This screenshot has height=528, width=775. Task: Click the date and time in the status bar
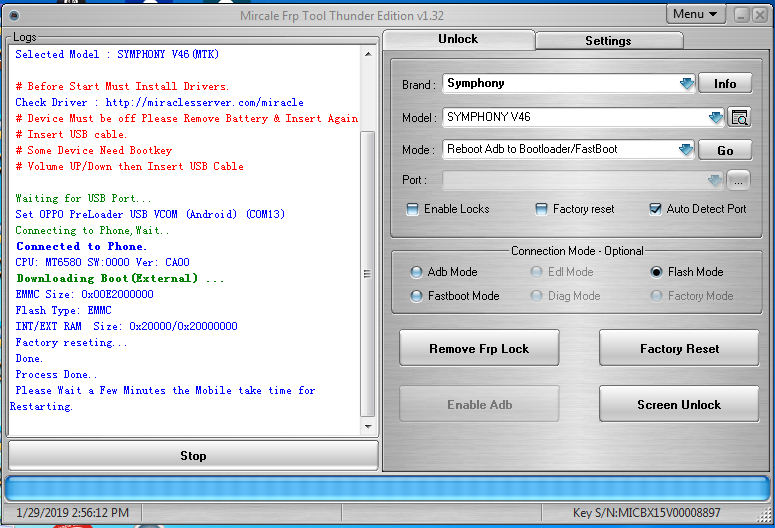(73, 513)
